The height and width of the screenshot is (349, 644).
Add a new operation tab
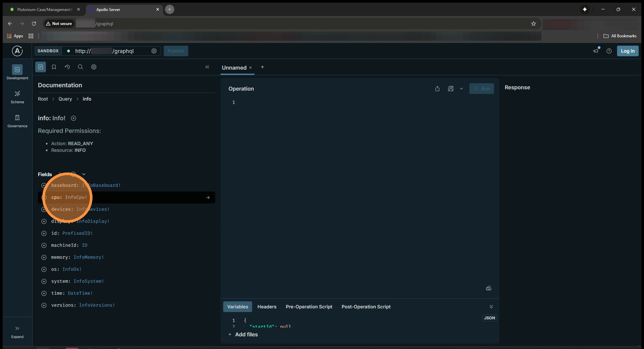pos(262,67)
